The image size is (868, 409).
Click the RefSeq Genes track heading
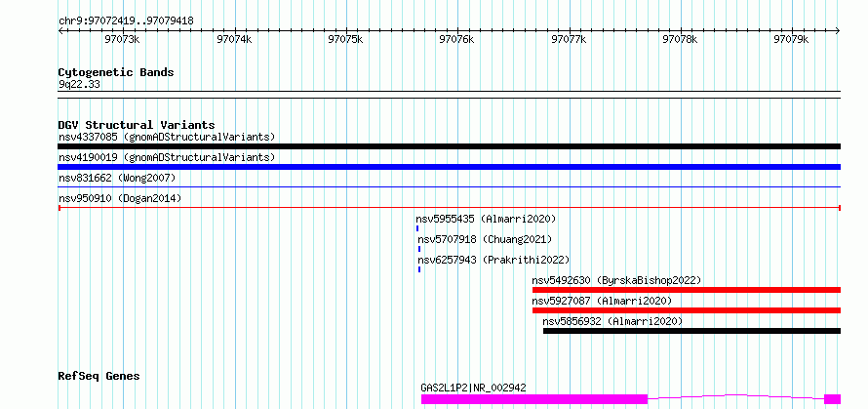(x=99, y=377)
